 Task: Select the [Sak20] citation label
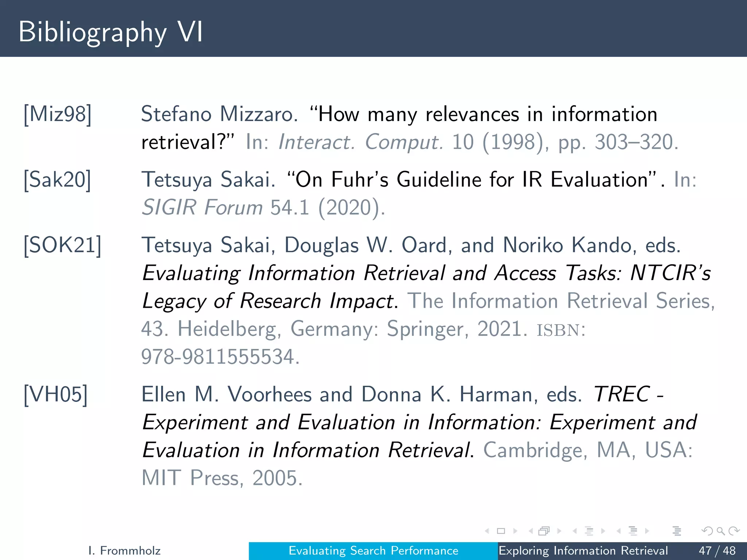tap(57, 180)
